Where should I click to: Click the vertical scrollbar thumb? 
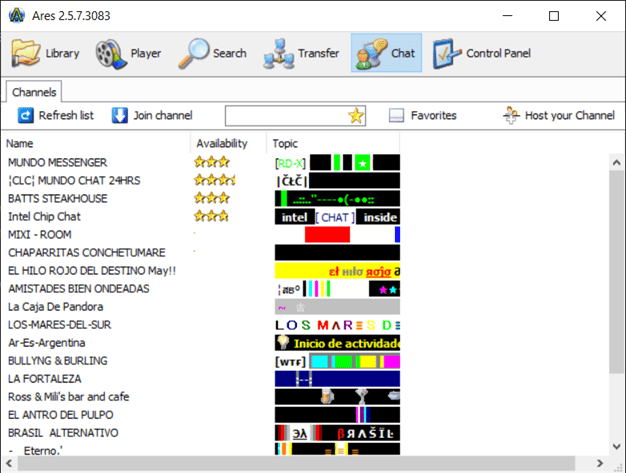coord(616,272)
